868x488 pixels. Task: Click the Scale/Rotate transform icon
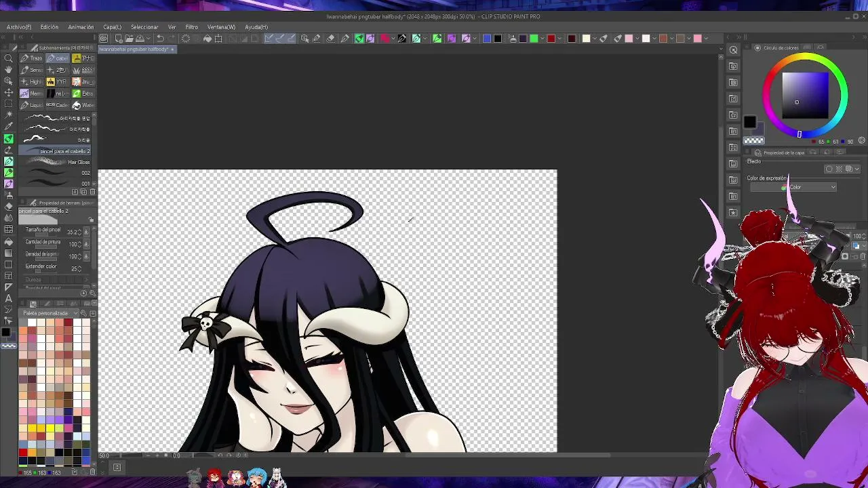219,39
